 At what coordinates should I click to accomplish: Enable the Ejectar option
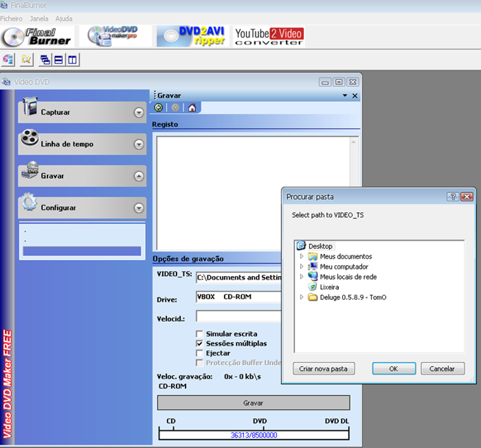click(x=199, y=353)
